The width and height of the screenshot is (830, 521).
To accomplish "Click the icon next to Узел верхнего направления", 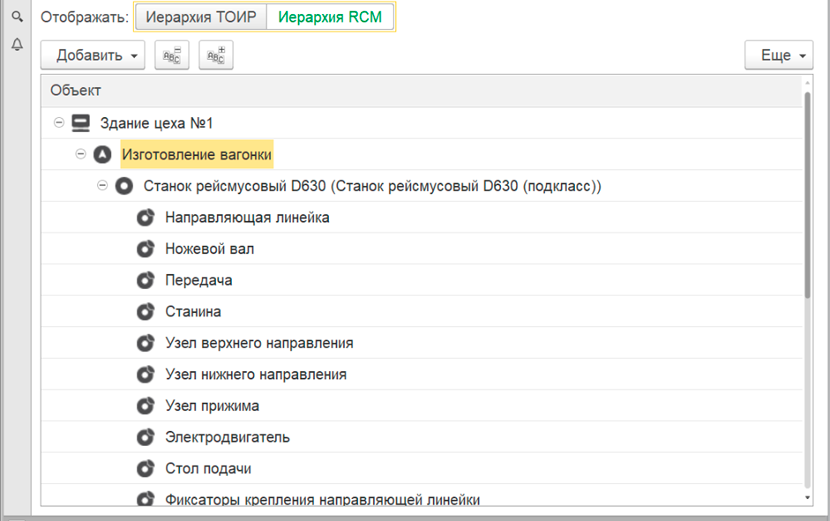I will (x=146, y=343).
